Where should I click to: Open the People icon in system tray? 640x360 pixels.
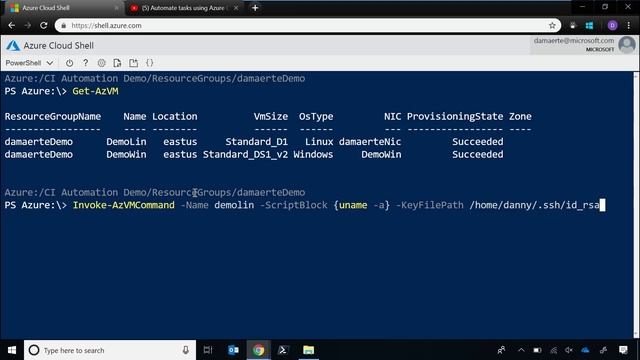click(501, 350)
